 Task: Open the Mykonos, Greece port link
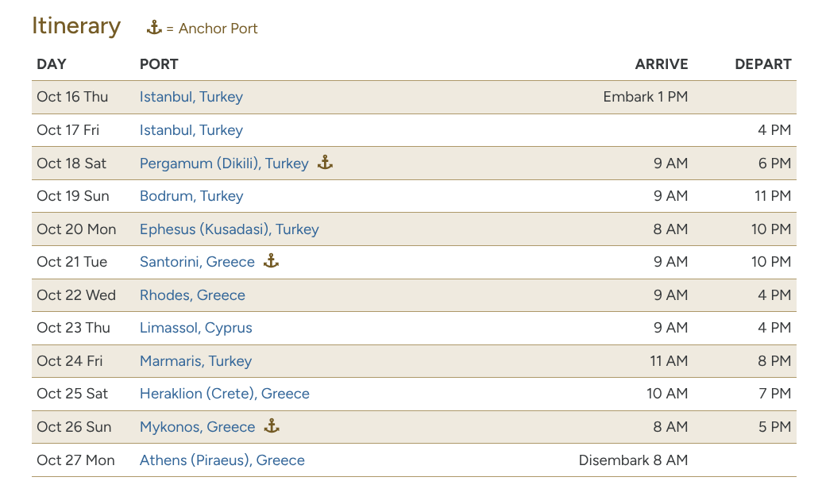(198, 427)
